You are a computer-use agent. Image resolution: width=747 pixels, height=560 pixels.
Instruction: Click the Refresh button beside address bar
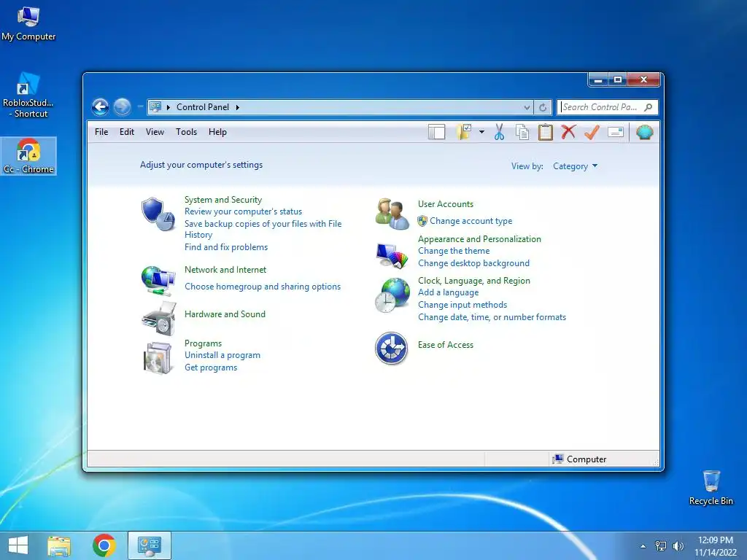click(543, 107)
